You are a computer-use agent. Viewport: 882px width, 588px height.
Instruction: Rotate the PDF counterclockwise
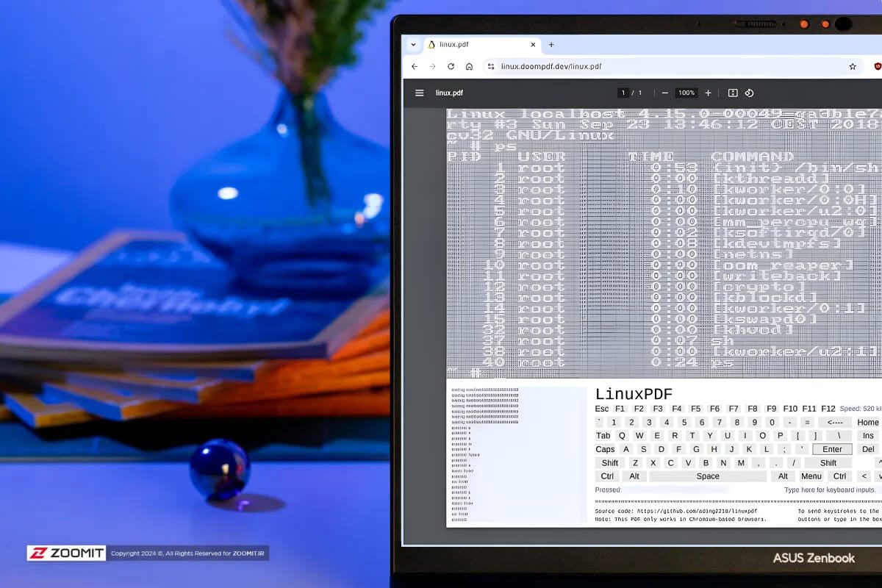750,93
